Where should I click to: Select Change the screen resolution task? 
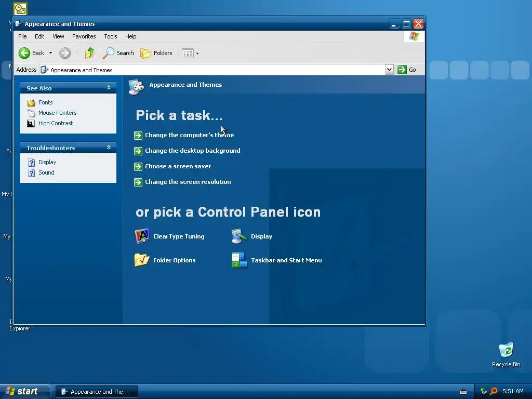[188, 182]
